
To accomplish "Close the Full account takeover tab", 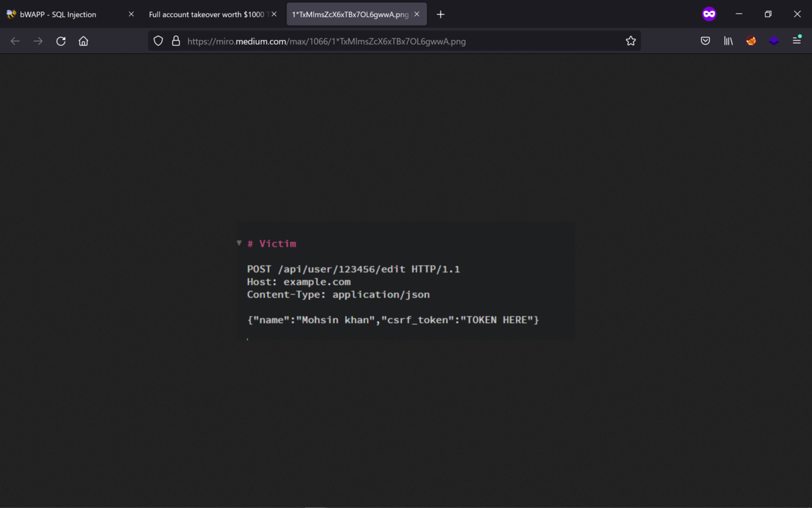I will 274,14.
